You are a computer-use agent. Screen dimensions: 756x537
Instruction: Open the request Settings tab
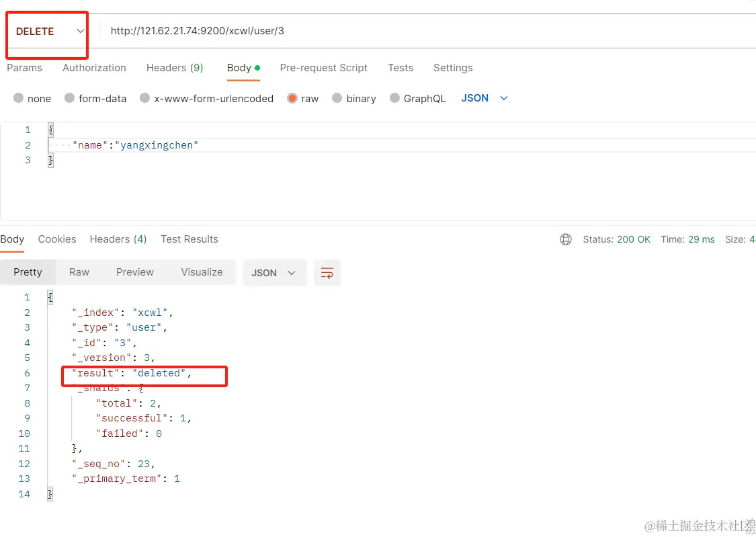(x=453, y=68)
